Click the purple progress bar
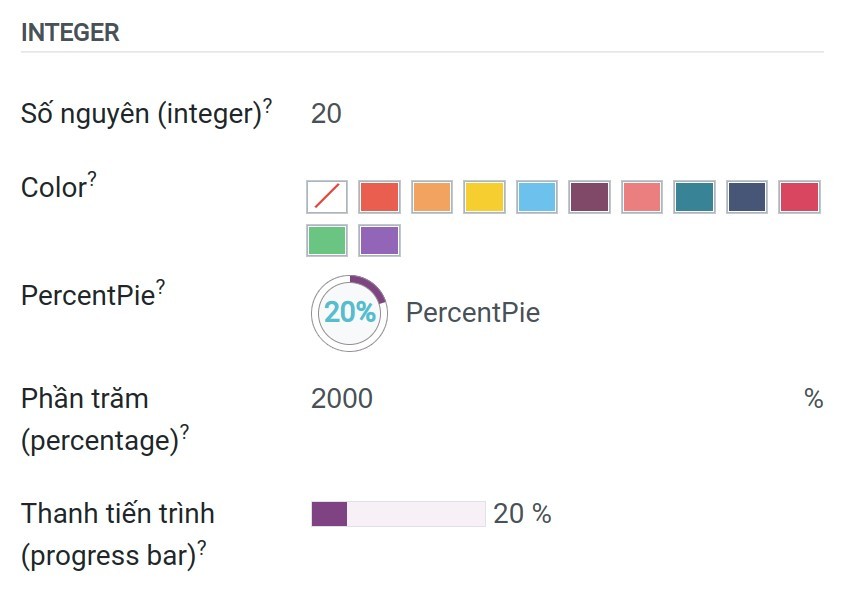Viewport: 851px width, 599px height. (x=398, y=514)
